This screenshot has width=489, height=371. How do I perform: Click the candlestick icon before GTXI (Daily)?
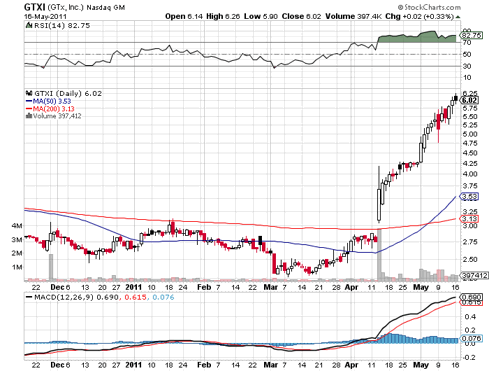(29, 93)
